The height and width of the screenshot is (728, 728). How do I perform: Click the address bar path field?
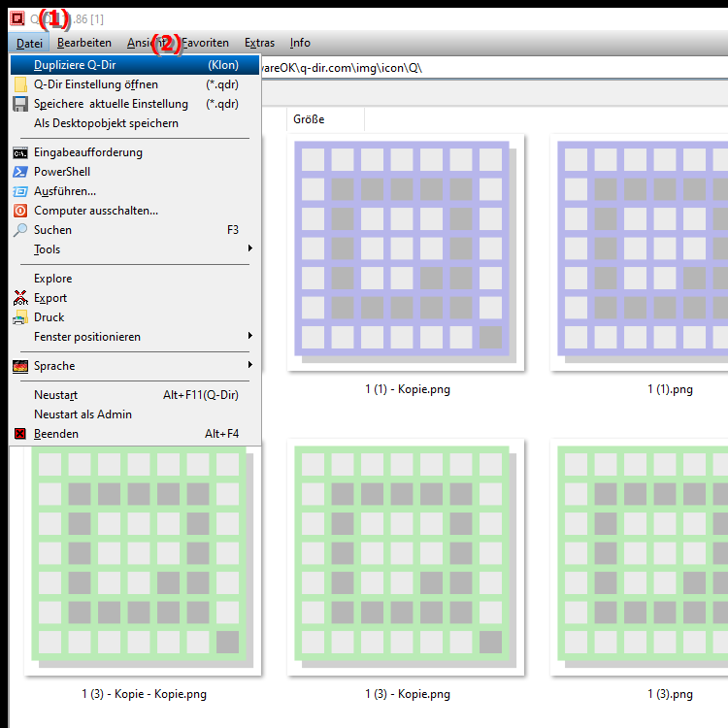tap(494, 68)
